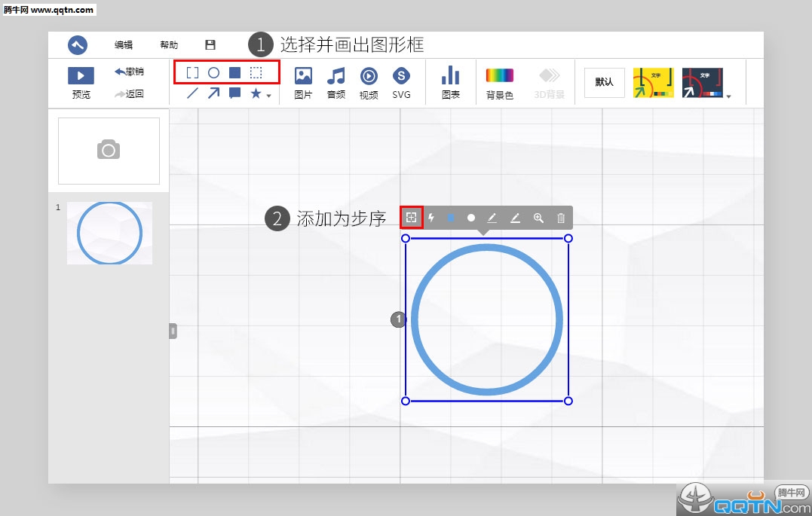Screen dimensions: 812x516
Task: Select the circle frame shape tool
Action: (213, 73)
